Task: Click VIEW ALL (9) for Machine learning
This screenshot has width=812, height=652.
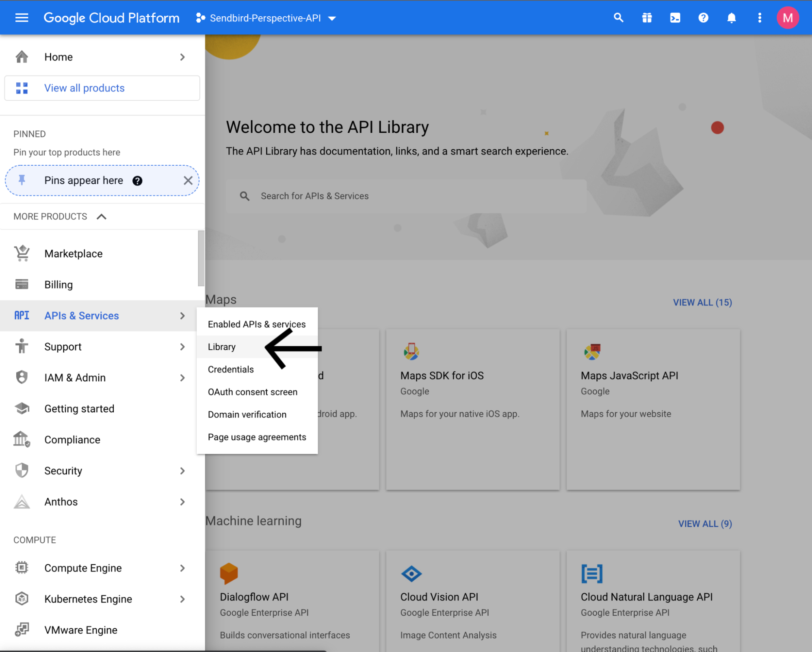Action: pos(705,524)
